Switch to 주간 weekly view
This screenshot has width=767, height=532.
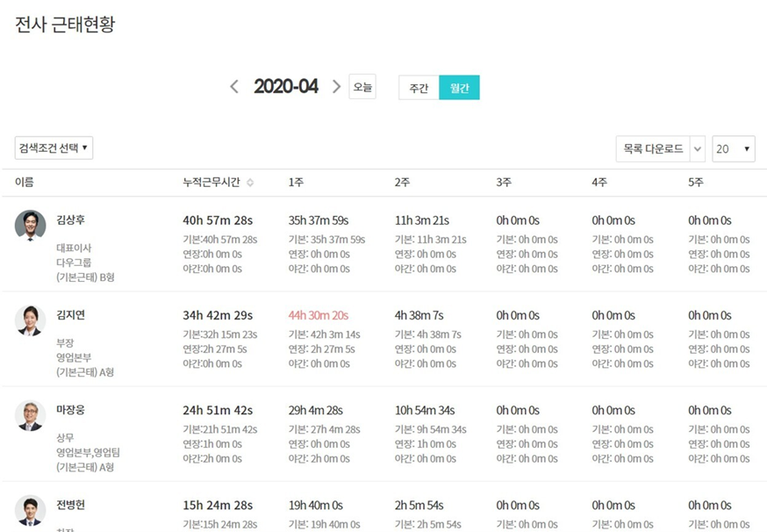tap(419, 88)
